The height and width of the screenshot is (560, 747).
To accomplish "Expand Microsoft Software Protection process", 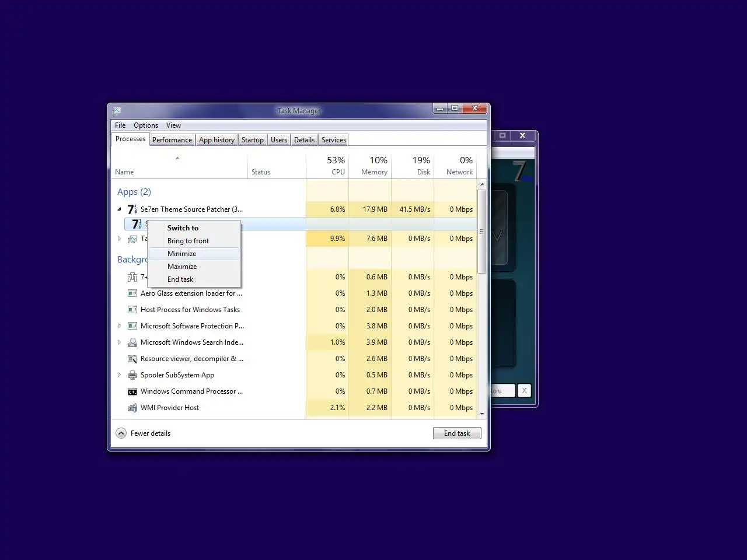I will click(120, 326).
